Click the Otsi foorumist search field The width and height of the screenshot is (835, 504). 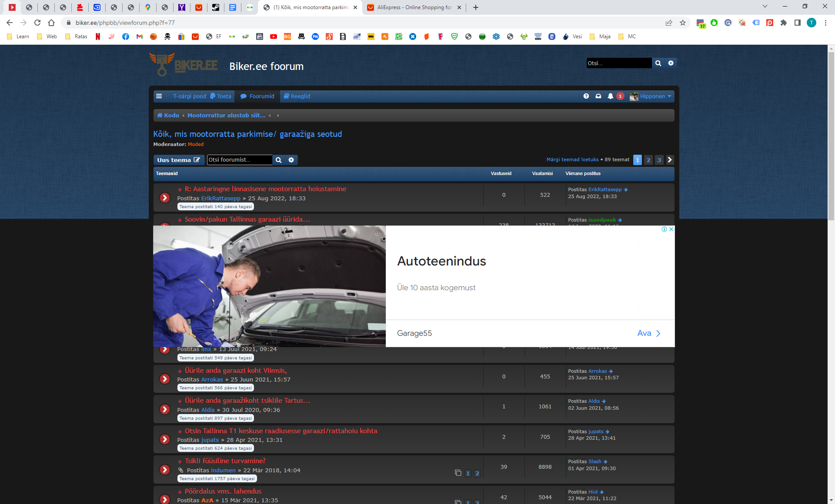point(239,160)
